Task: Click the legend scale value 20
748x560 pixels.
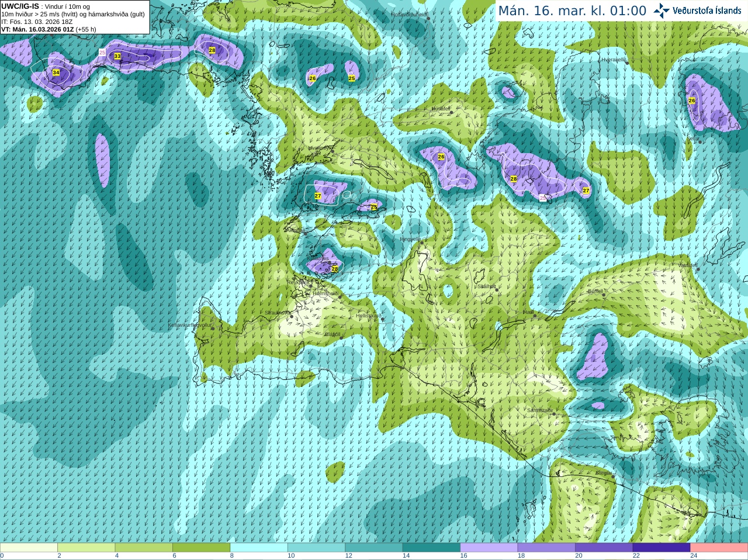Action: tap(579, 556)
